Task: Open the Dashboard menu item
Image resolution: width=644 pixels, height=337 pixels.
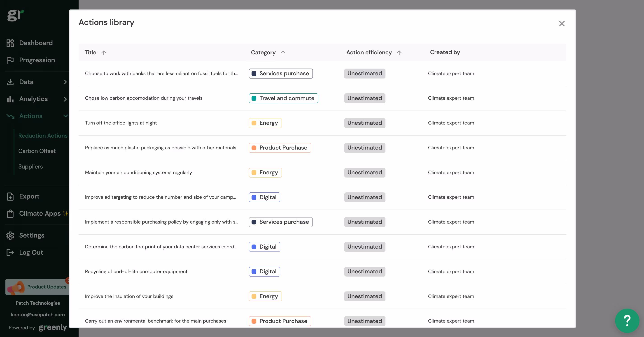Action: click(36, 43)
